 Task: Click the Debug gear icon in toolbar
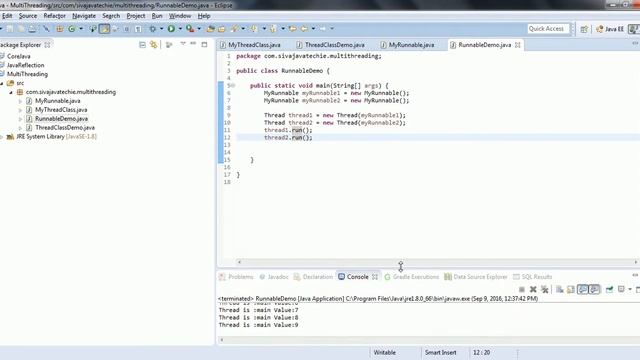pos(153,29)
